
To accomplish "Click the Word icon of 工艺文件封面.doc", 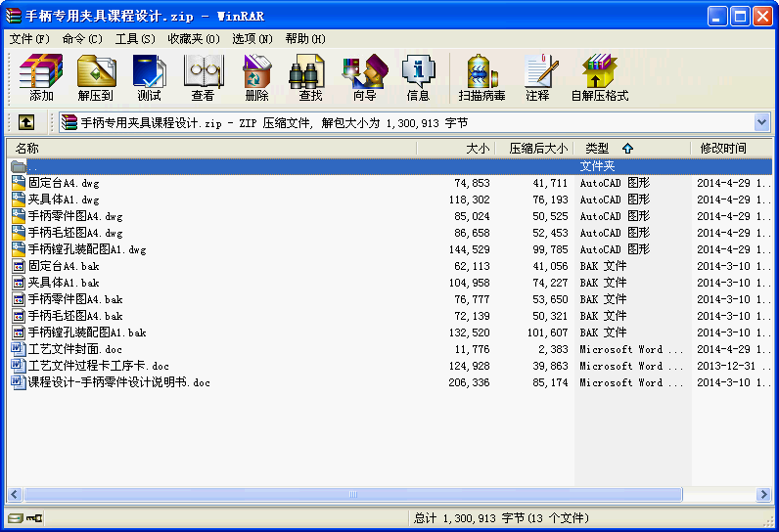I will coord(19,349).
